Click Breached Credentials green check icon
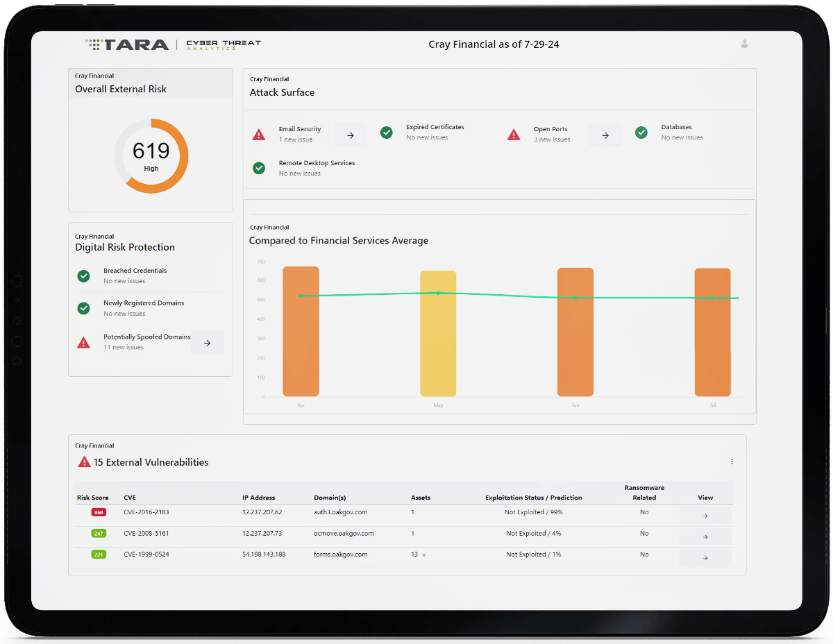 (x=84, y=276)
